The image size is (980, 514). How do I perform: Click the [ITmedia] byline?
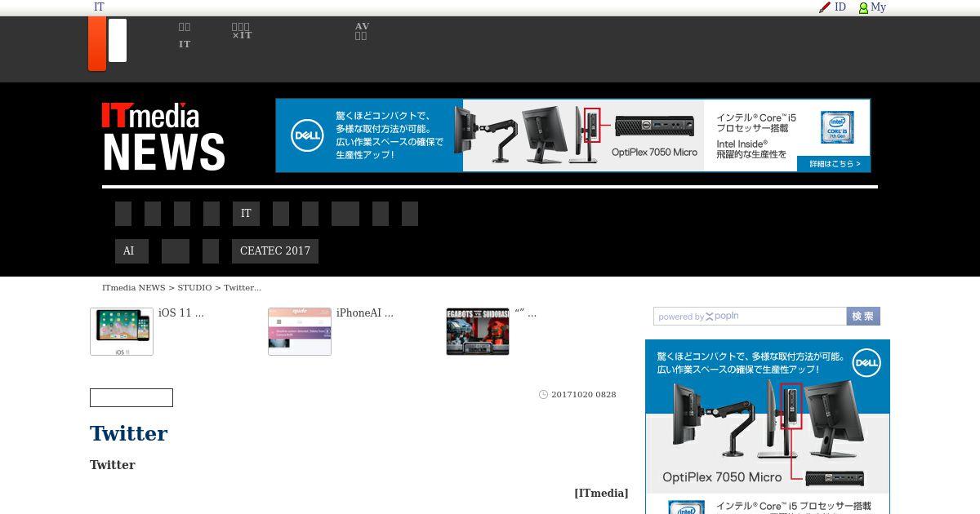tap(601, 494)
